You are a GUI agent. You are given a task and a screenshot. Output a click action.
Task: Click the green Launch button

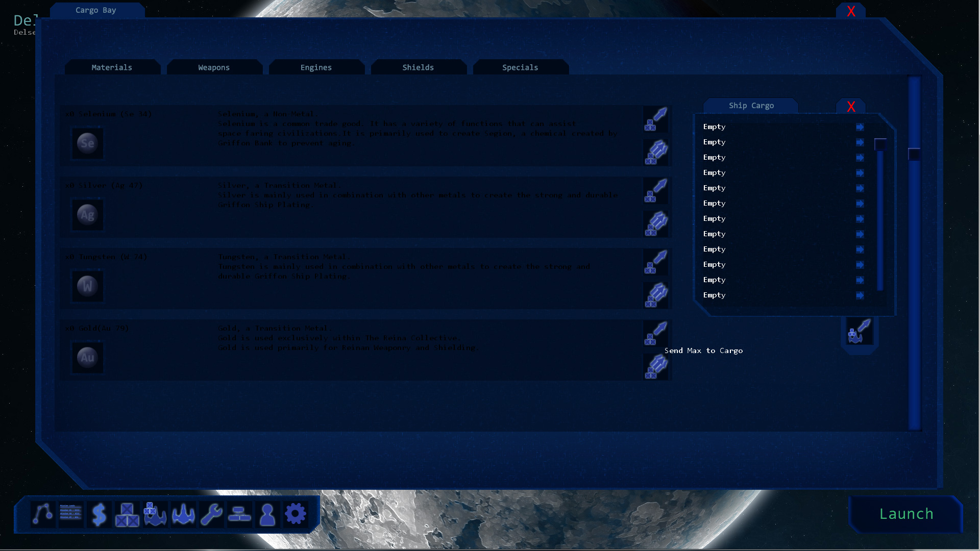coord(906,514)
